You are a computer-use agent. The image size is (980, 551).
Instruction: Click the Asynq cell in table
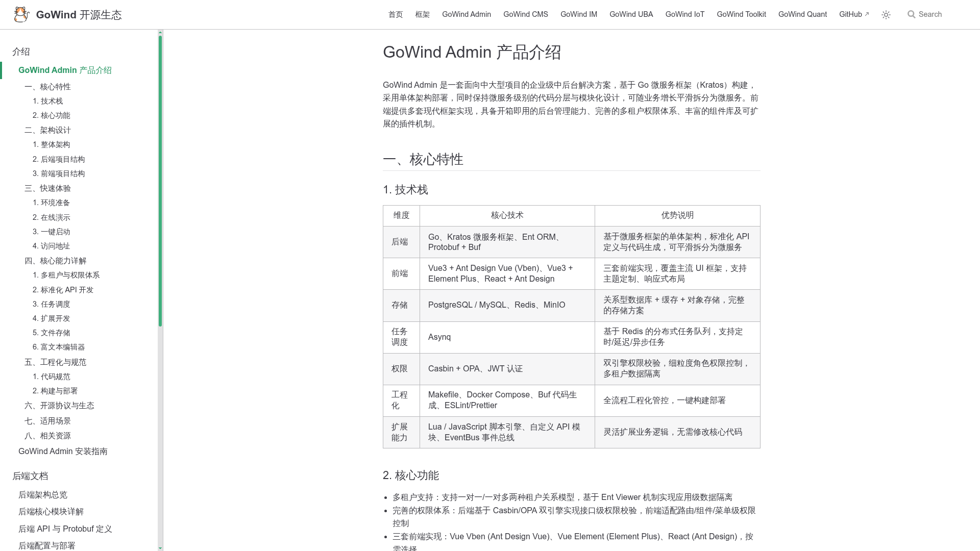click(x=507, y=337)
